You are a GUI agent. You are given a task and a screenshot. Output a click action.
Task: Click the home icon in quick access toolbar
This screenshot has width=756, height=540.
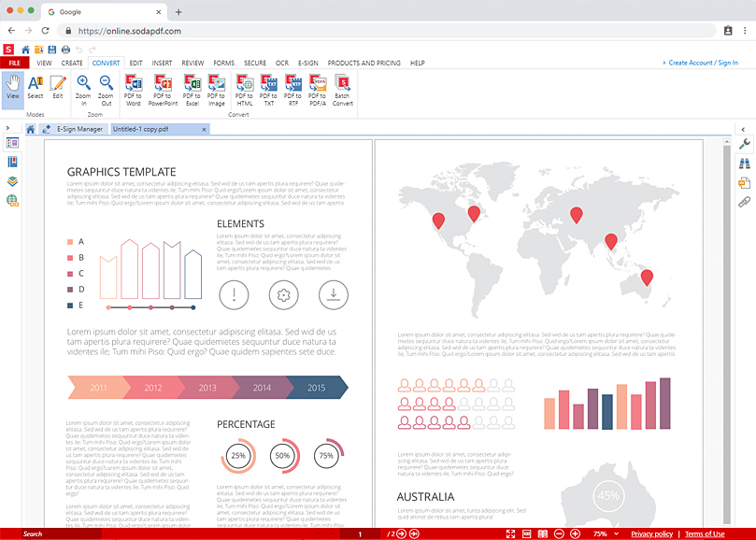click(x=25, y=50)
